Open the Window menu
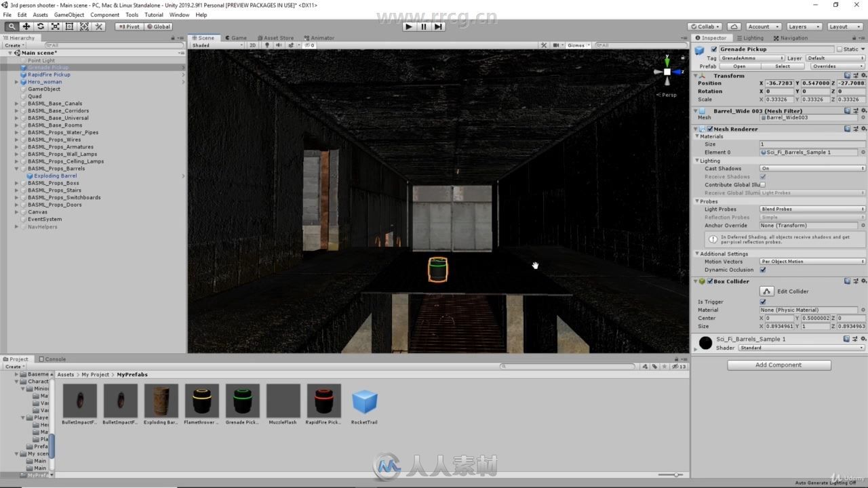Screen dimensions: 868x488 coord(179,15)
